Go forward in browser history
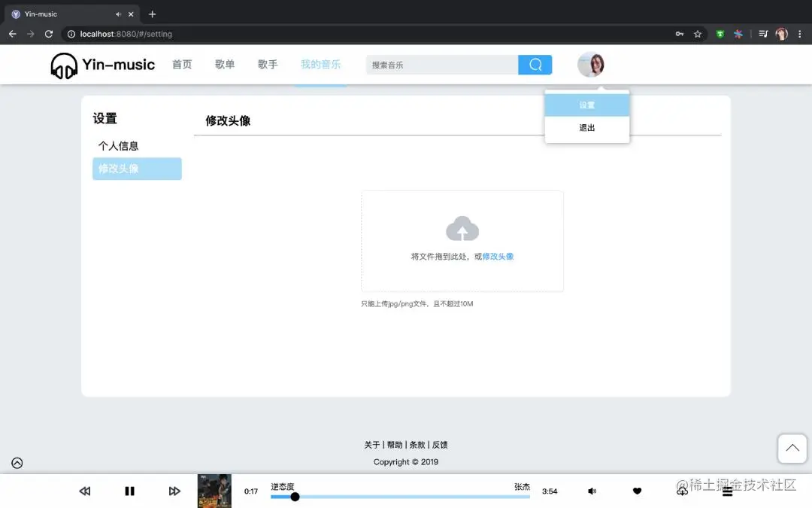The width and height of the screenshot is (812, 508). (x=31, y=34)
